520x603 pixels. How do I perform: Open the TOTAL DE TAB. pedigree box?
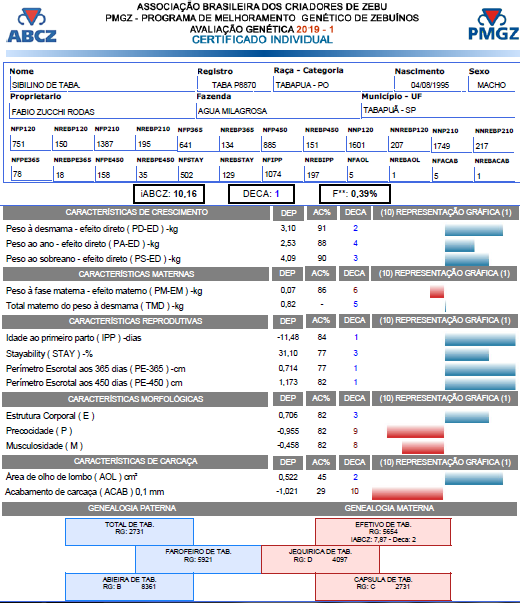[x=129, y=532]
